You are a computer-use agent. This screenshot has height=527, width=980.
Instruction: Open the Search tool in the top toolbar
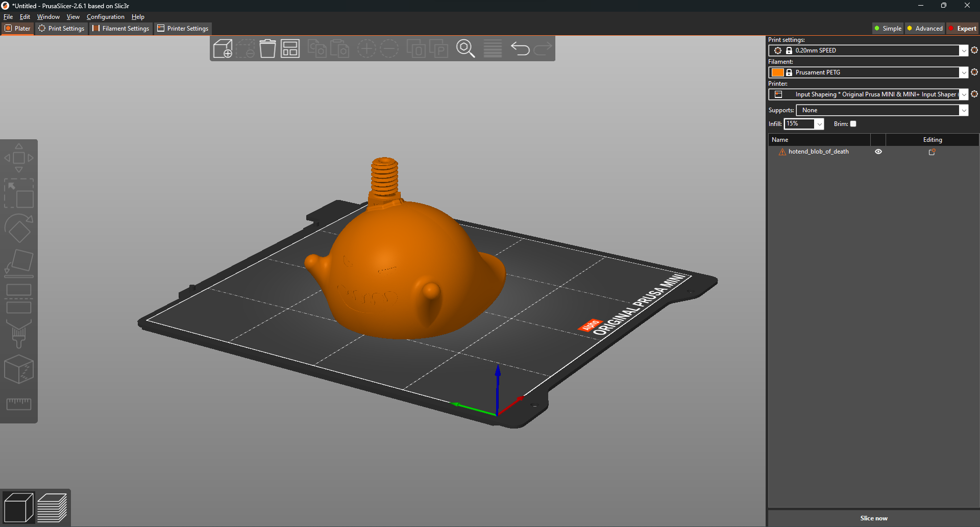[465, 48]
